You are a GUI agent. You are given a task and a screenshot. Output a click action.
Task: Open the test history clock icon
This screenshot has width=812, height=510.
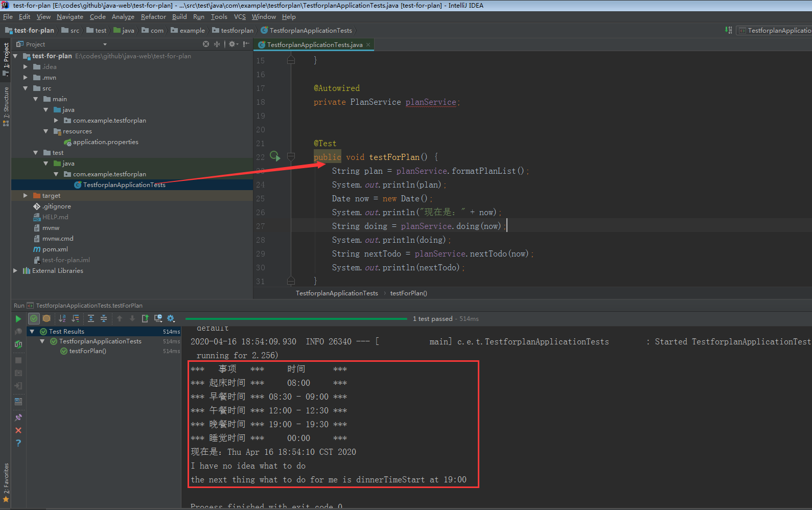tap(158, 319)
